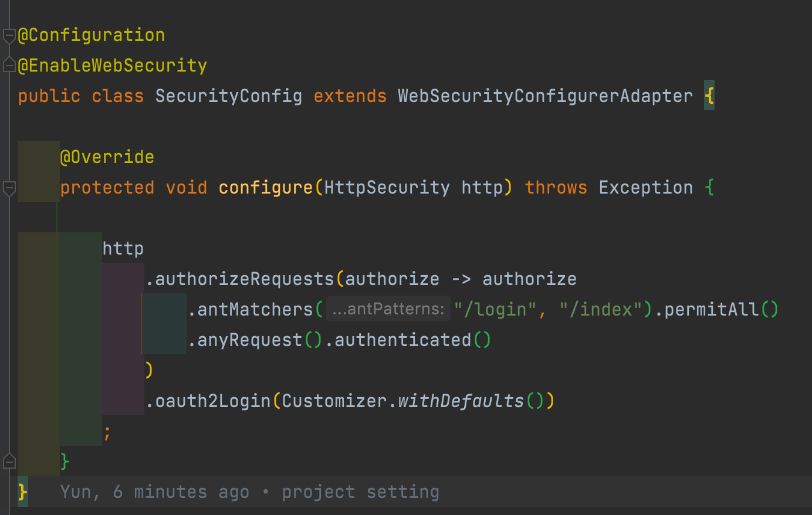812x515 pixels.
Task: Click the HttpSecurity parameter type
Action: pos(387,188)
